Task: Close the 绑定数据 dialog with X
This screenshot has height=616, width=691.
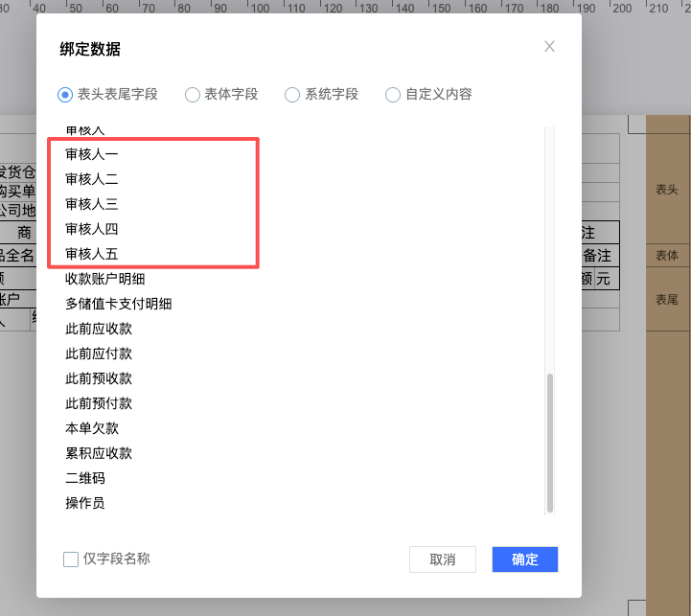Action: (549, 47)
